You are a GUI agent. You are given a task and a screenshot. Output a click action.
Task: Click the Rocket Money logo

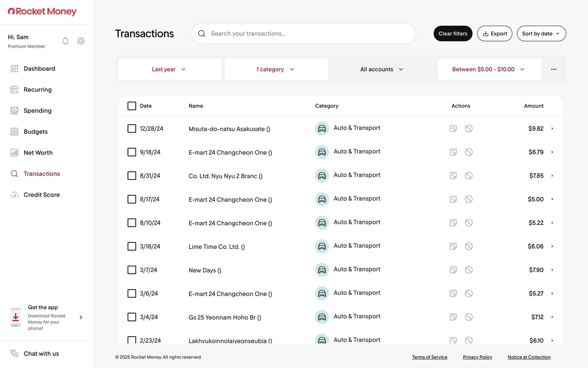(42, 12)
